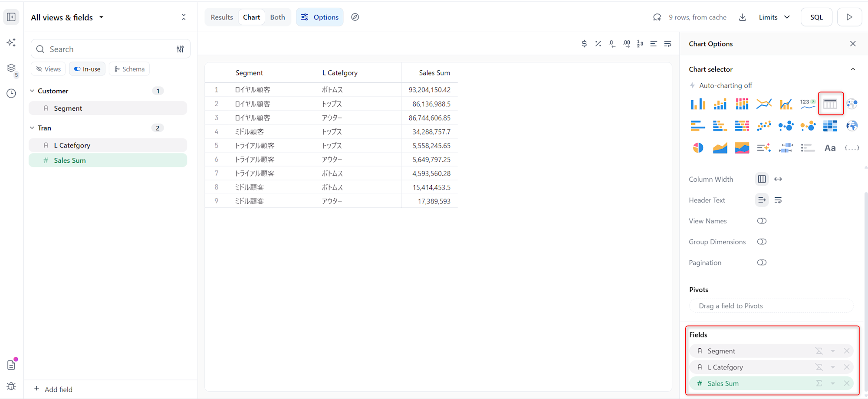The image size is (868, 399).
Task: Click Add field at bottom
Action: [53, 389]
